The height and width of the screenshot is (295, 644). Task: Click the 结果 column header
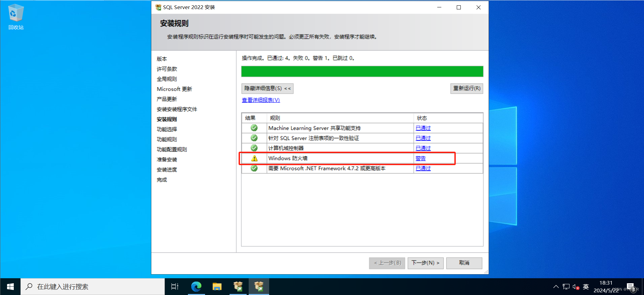pyautogui.click(x=254, y=118)
